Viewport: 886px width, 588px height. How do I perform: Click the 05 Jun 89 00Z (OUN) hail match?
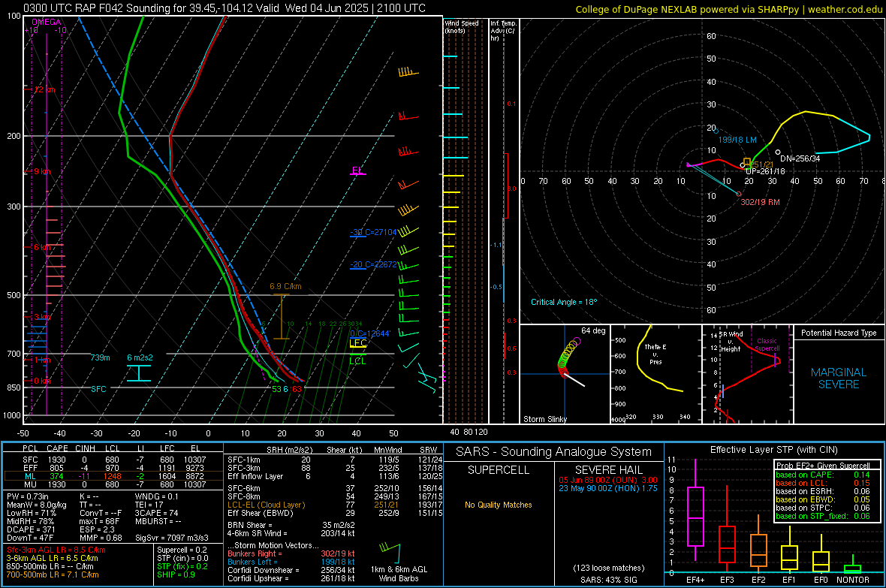[x=608, y=480]
